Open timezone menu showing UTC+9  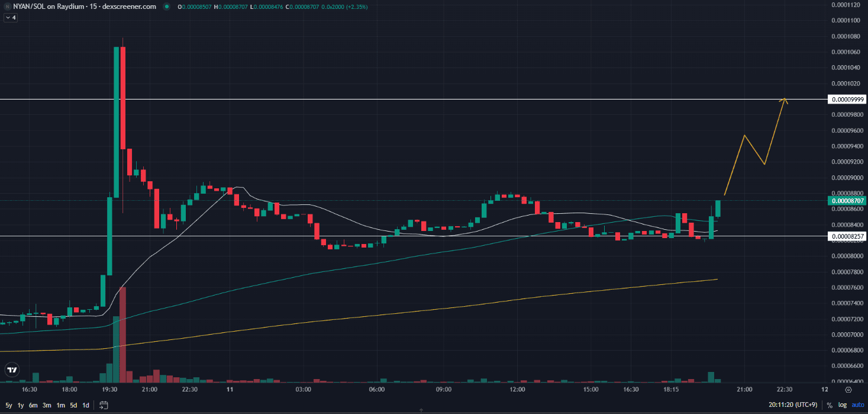tap(794, 405)
